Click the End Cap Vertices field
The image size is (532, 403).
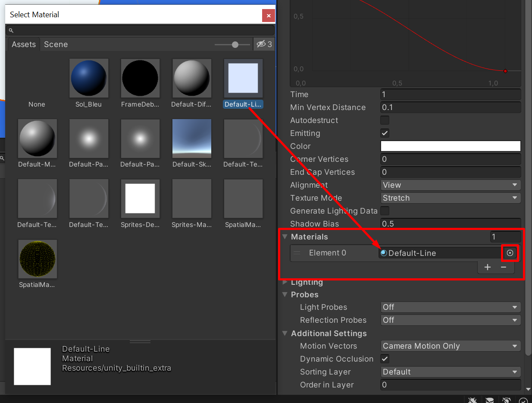pos(451,172)
